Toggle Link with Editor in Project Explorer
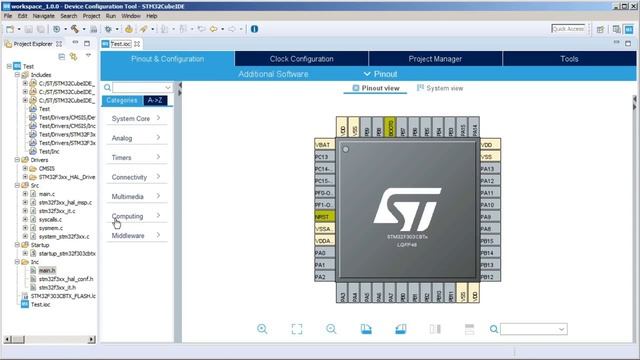Viewport: 640px width, 360px height. (x=73, y=57)
